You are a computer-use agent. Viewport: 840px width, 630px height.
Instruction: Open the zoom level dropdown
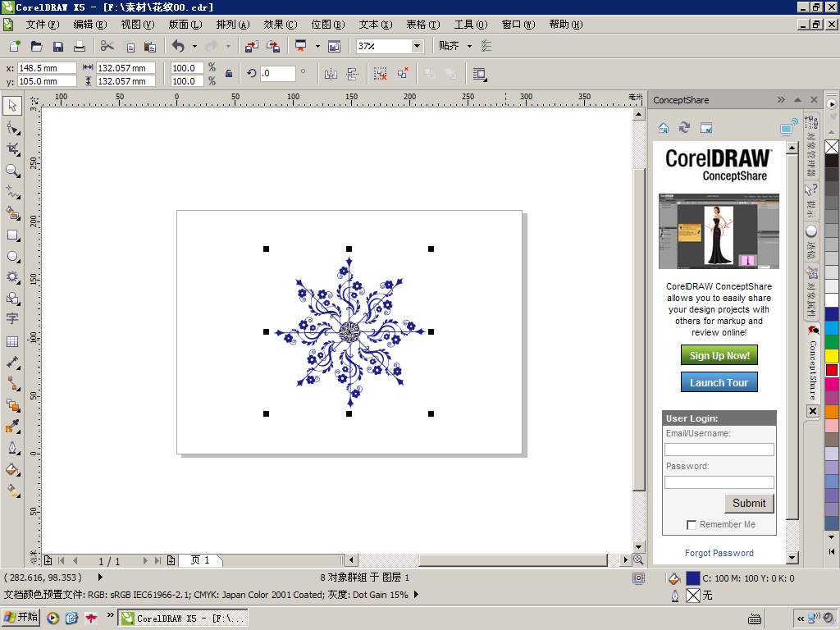click(417, 46)
